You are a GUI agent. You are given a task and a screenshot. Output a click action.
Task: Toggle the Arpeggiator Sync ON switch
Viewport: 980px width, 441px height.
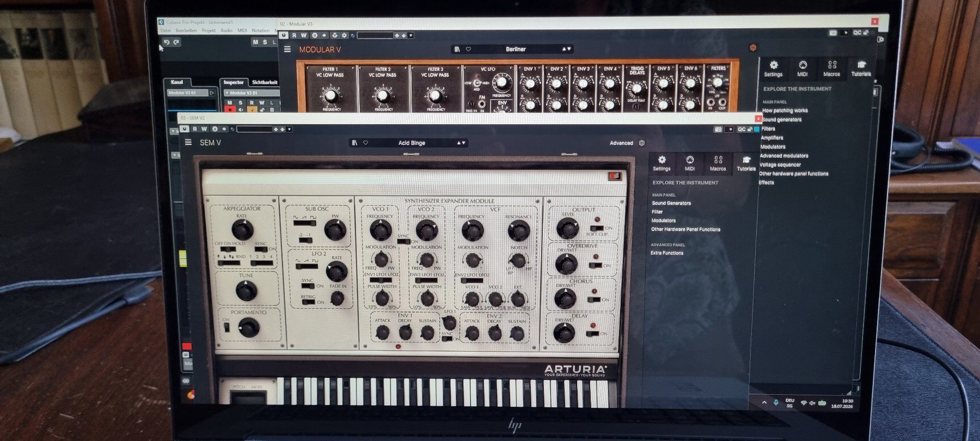coord(261,249)
